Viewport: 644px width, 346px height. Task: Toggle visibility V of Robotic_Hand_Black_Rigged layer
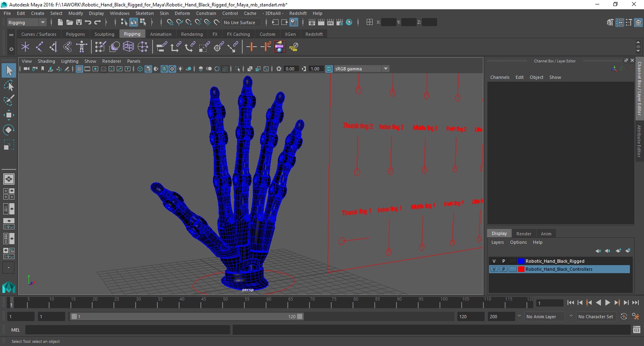point(494,261)
